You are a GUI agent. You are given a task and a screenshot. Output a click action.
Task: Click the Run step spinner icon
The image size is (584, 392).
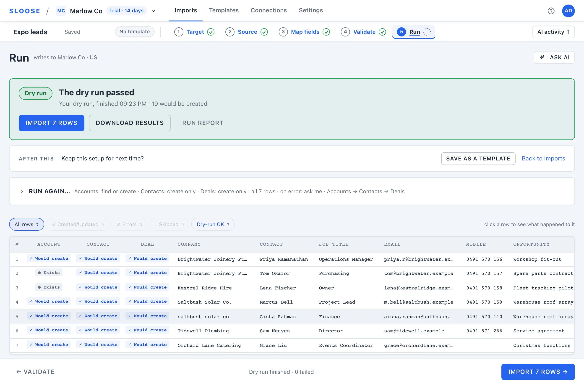[x=427, y=32]
